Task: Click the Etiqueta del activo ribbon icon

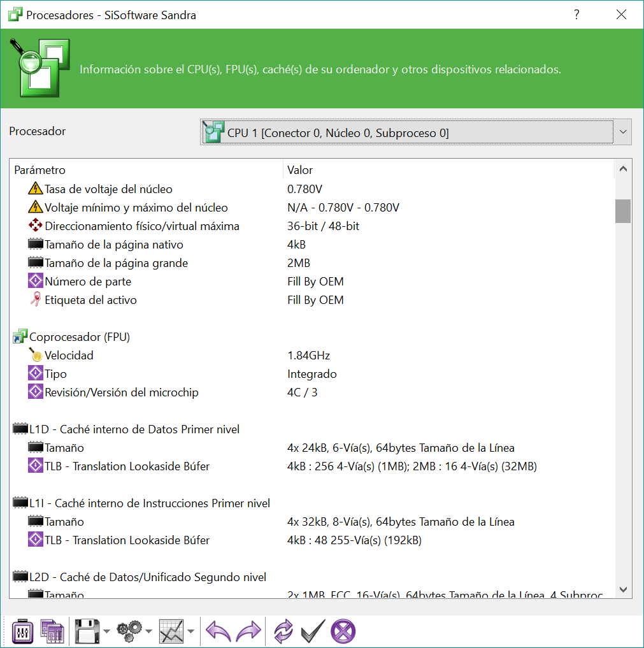Action: (36, 299)
